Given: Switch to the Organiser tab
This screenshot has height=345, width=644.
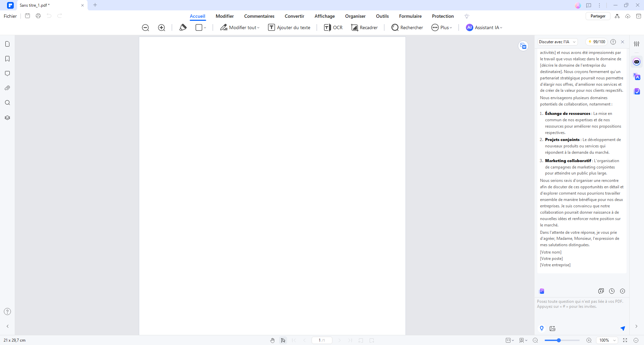Looking at the screenshot, I should [x=355, y=16].
